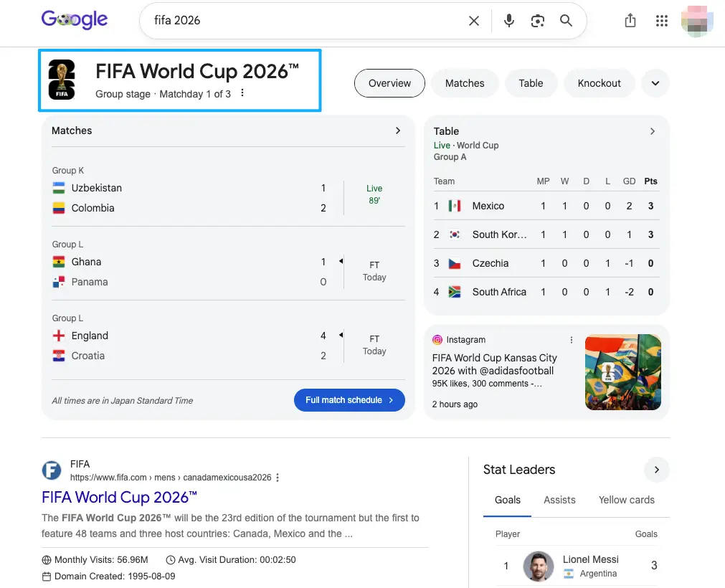Click the Argentina flag under Messi
This screenshot has width=725, height=588.
point(569,574)
